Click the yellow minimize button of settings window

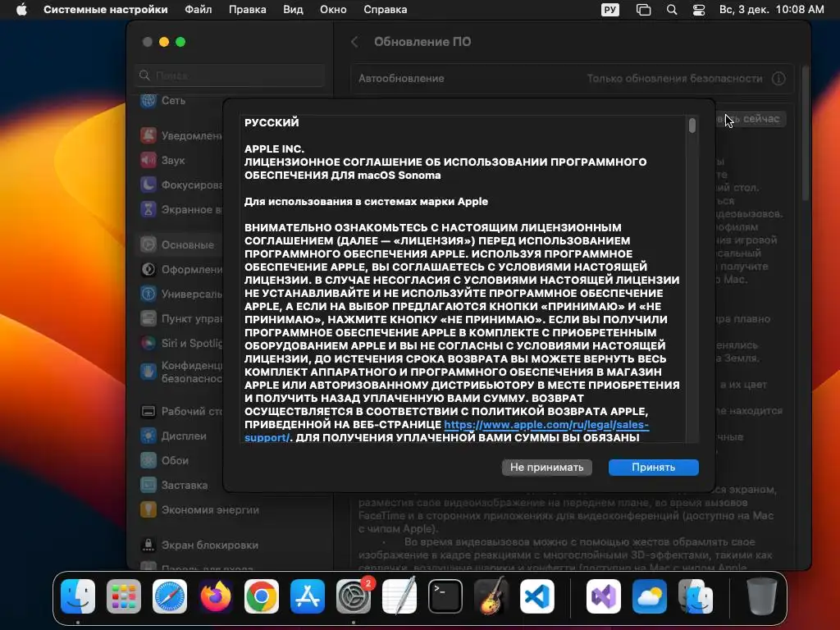click(164, 42)
